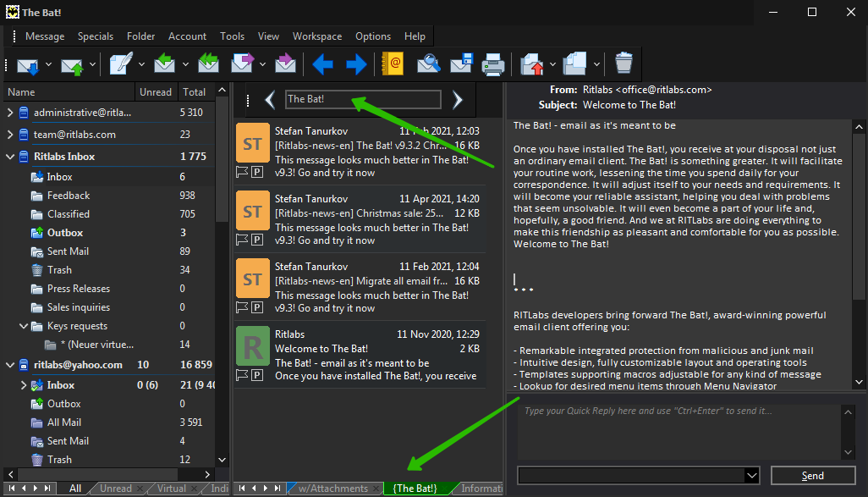Sort folders by the Unread column header
Viewport: 868px width, 497px height.
pos(156,92)
